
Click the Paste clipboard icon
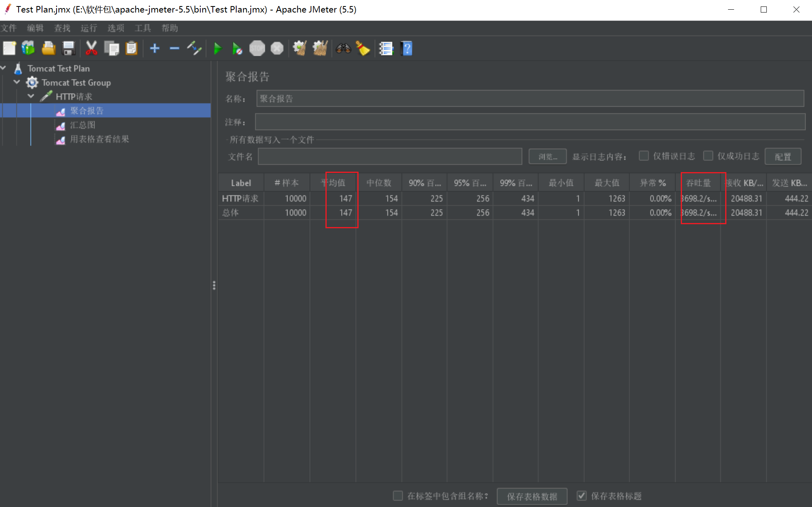(131, 48)
